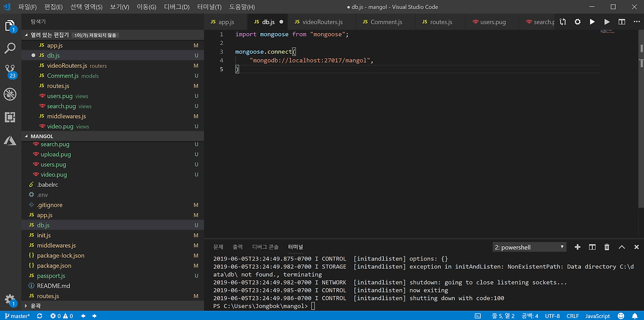Click the gear icon in editor toolbar
The image size is (644, 320).
click(x=578, y=22)
